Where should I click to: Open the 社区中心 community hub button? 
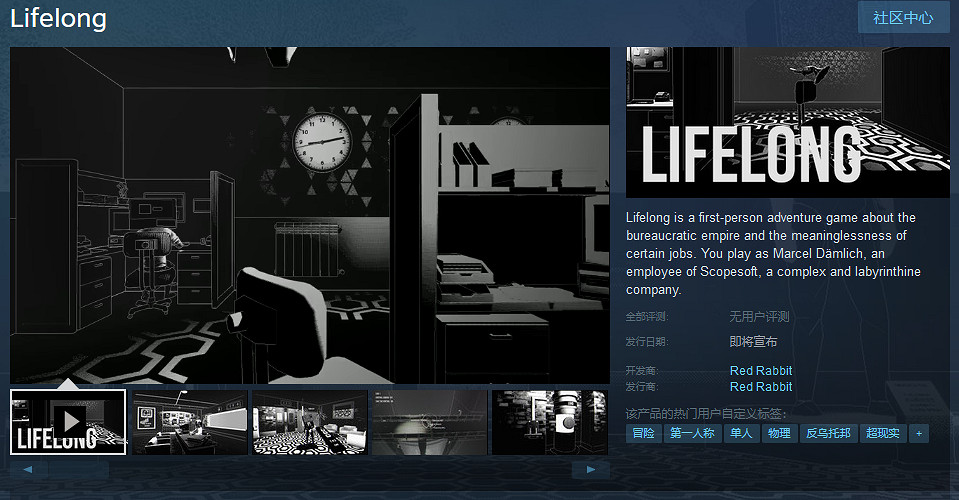pyautogui.click(x=903, y=18)
